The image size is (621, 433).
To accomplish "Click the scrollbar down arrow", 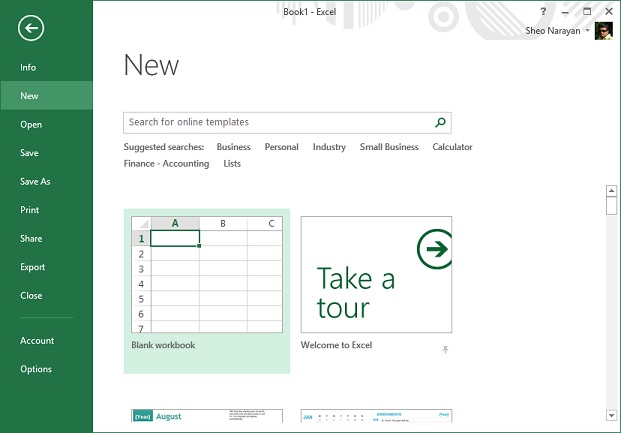I will pyautogui.click(x=611, y=416).
